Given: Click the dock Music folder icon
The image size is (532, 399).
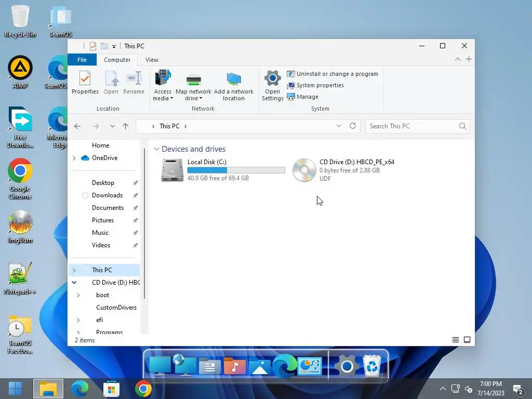Looking at the screenshot, I should [234, 366].
